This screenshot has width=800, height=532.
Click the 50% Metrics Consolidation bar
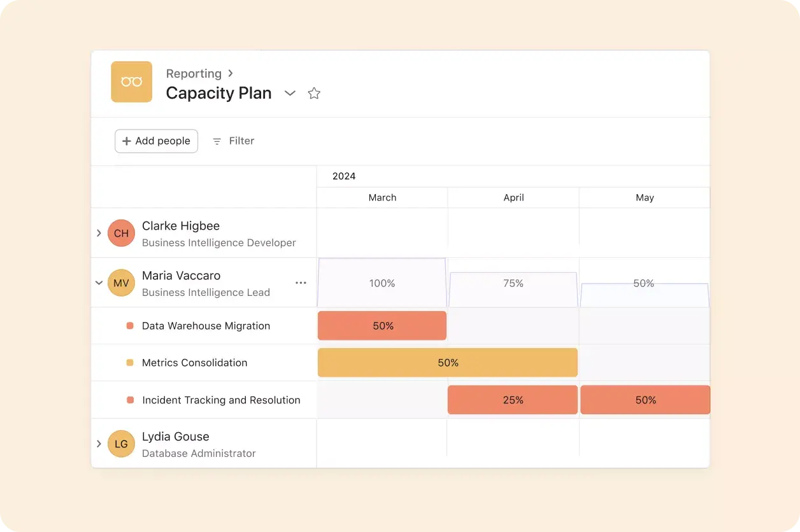[447, 362]
